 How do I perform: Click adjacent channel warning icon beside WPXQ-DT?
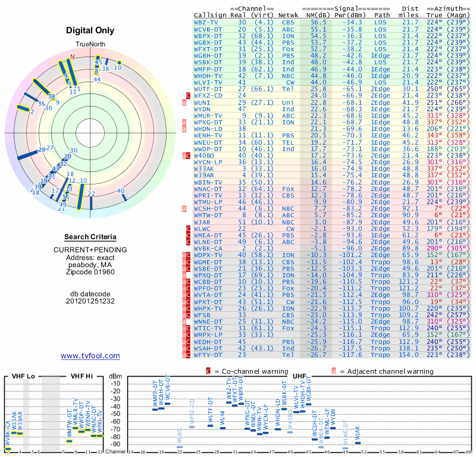184,275
